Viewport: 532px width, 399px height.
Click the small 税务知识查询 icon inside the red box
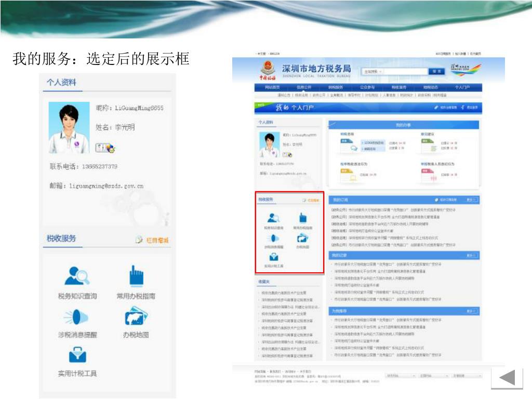273,218
